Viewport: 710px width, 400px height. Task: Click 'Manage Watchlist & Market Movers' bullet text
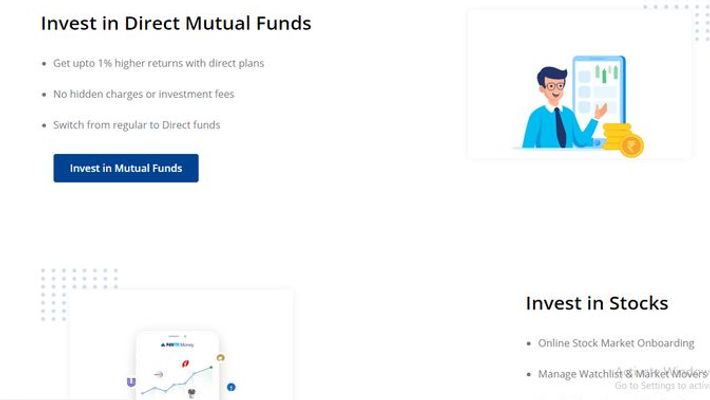click(622, 374)
